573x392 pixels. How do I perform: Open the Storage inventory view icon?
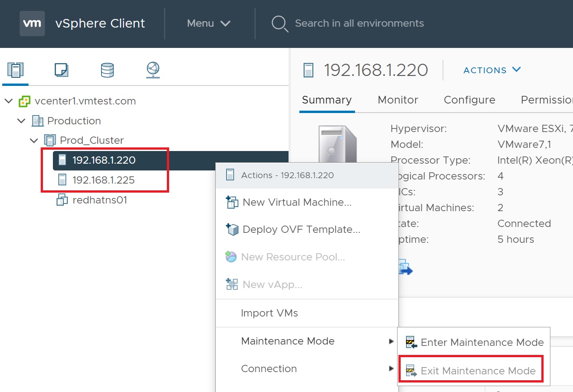click(107, 70)
